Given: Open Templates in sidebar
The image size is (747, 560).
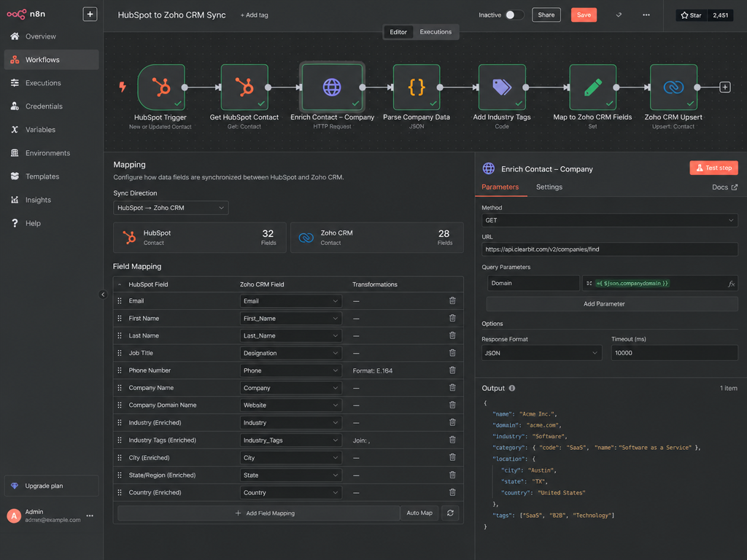Looking at the screenshot, I should (52, 176).
